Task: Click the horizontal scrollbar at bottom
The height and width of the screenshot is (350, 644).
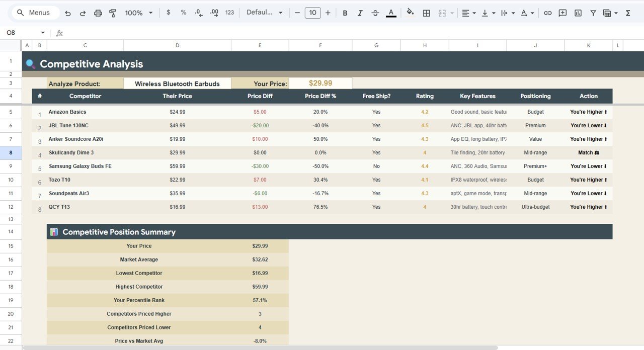Action: point(260,347)
